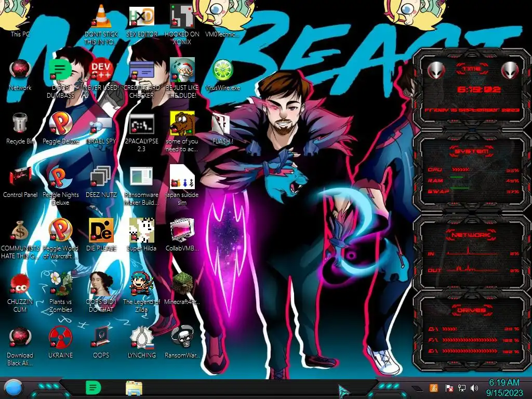This screenshot has height=399, width=532.
Task: Click the DRIVES gadget header
Action: tap(472, 310)
